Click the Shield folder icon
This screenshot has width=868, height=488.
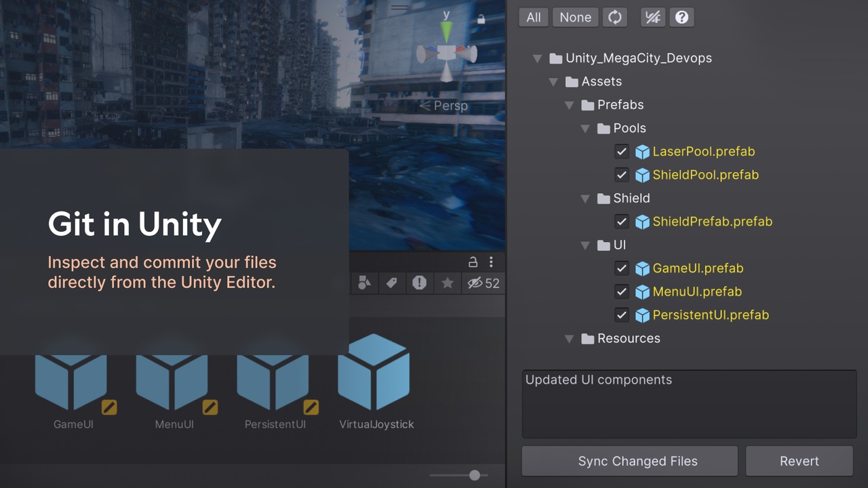coord(604,199)
